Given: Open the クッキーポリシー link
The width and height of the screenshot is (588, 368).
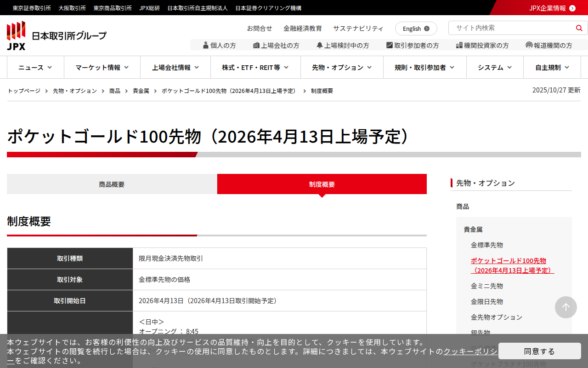Looking at the screenshot, I should (x=470, y=351).
